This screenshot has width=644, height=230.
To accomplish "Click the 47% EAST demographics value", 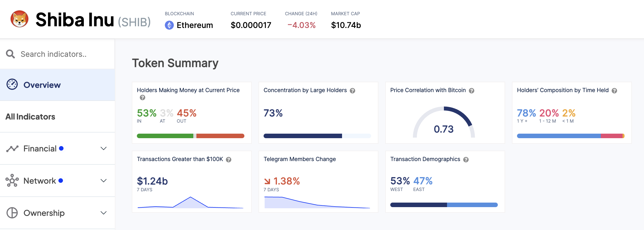I will pos(423,181).
